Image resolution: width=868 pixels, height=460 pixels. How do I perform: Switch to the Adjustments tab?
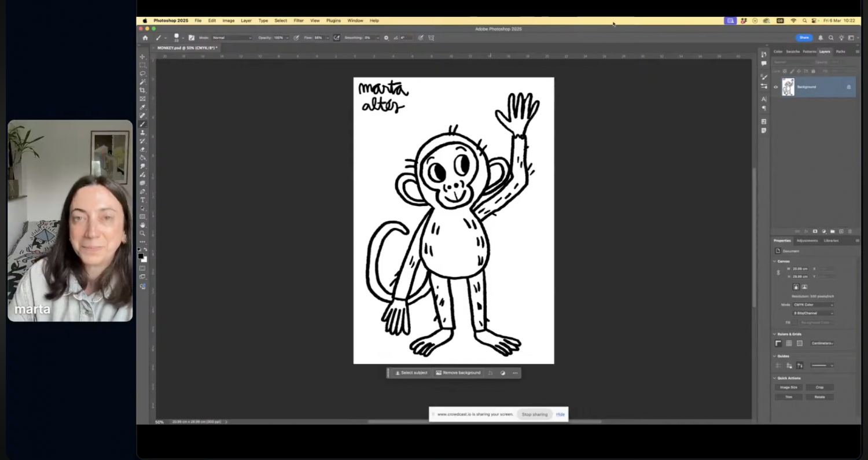(x=807, y=241)
